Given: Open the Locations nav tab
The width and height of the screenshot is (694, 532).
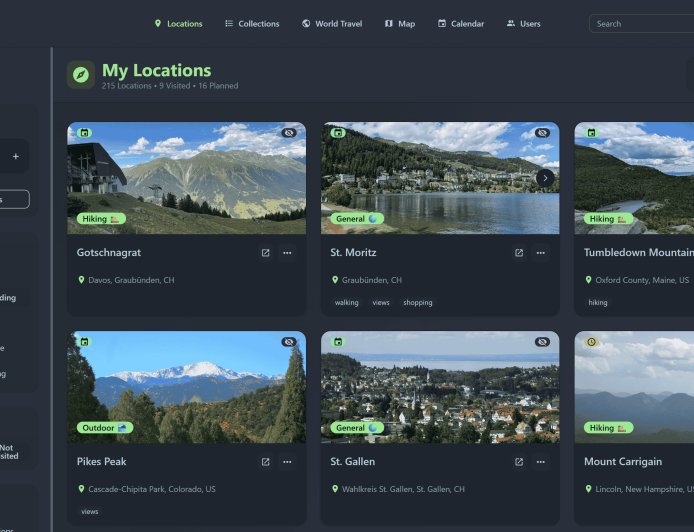Looking at the screenshot, I should [178, 24].
